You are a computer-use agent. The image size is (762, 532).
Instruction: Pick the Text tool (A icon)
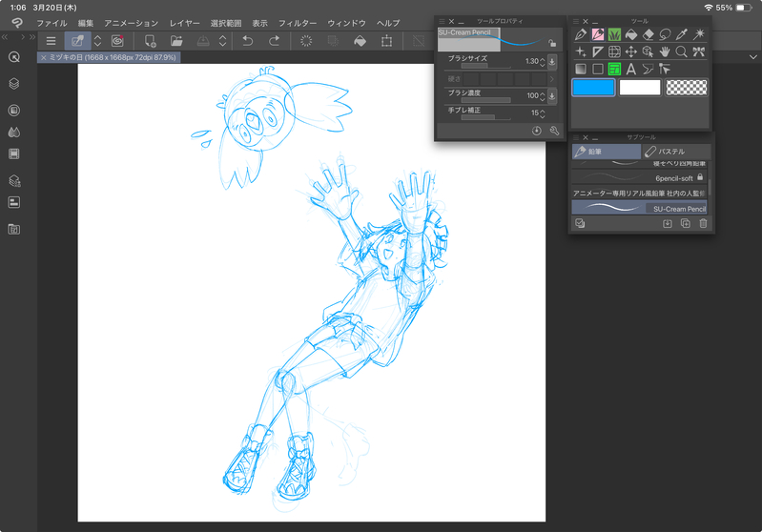pos(631,69)
